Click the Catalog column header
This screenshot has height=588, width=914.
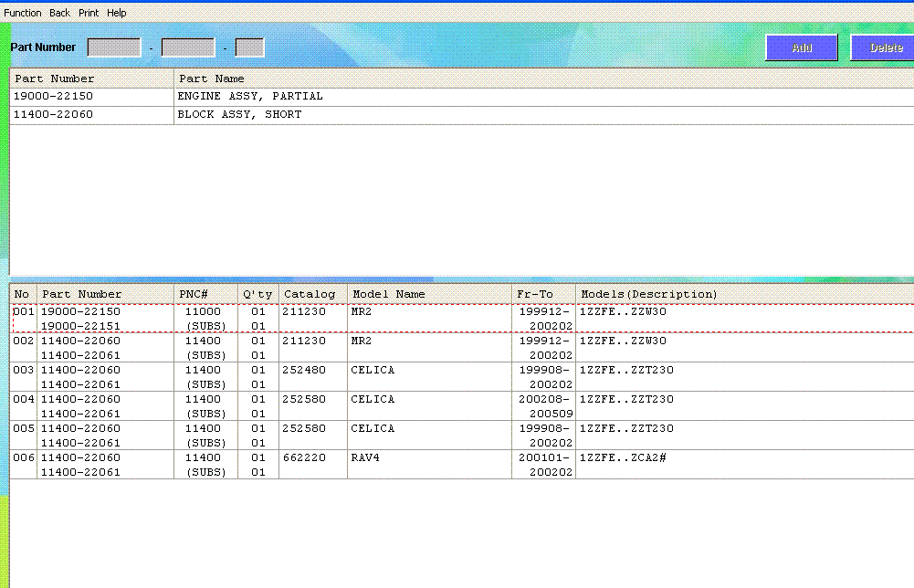312,294
